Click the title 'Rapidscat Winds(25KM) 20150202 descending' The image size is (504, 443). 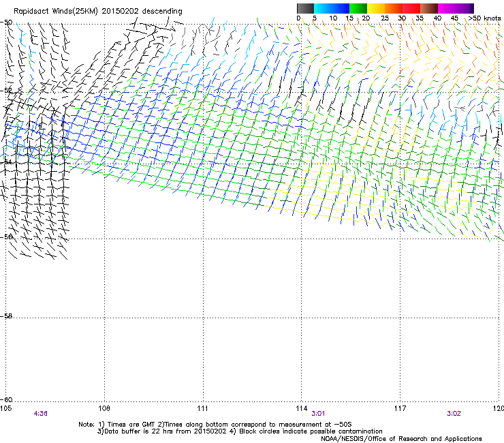click(97, 12)
